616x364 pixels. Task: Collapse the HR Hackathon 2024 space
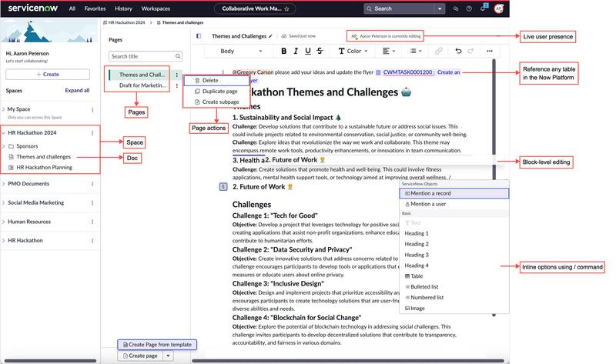pyautogui.click(x=4, y=132)
